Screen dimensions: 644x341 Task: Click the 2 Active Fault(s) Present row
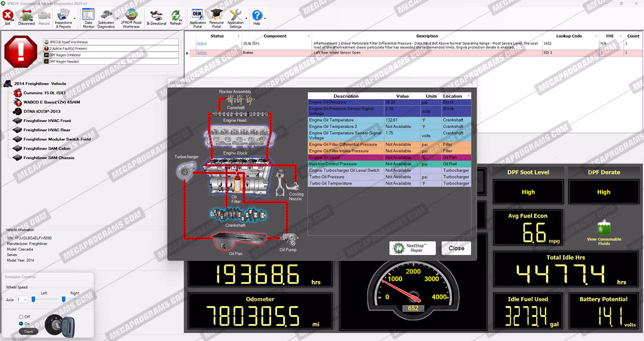click(111, 49)
